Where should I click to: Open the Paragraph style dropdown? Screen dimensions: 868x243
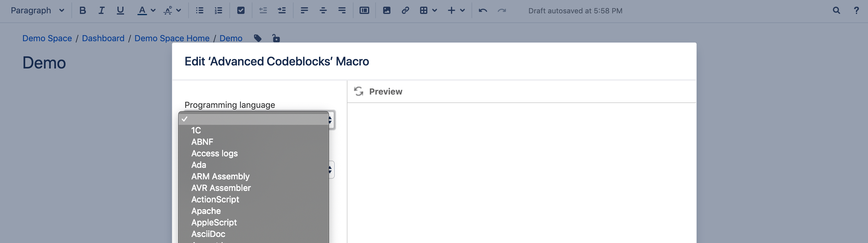pos(38,11)
